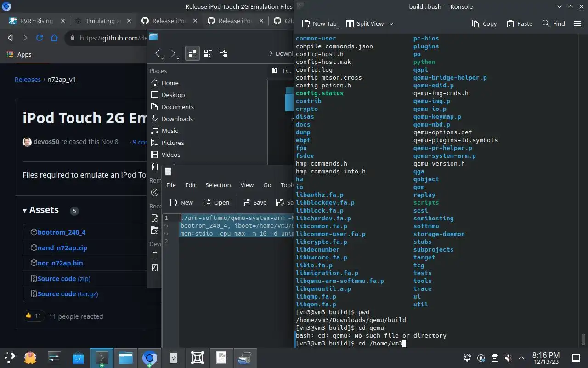Click 'qemu-system-arm.p' in terminal listing
Screen dimensions: 588x368
444,155
